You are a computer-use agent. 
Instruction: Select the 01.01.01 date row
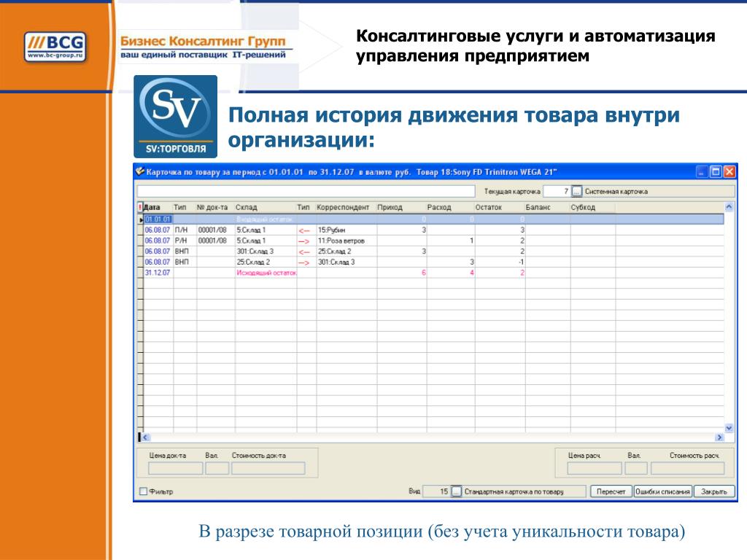coord(433,219)
